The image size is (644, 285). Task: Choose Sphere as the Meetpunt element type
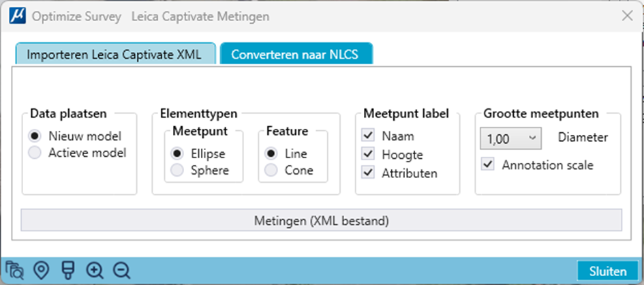(x=177, y=170)
